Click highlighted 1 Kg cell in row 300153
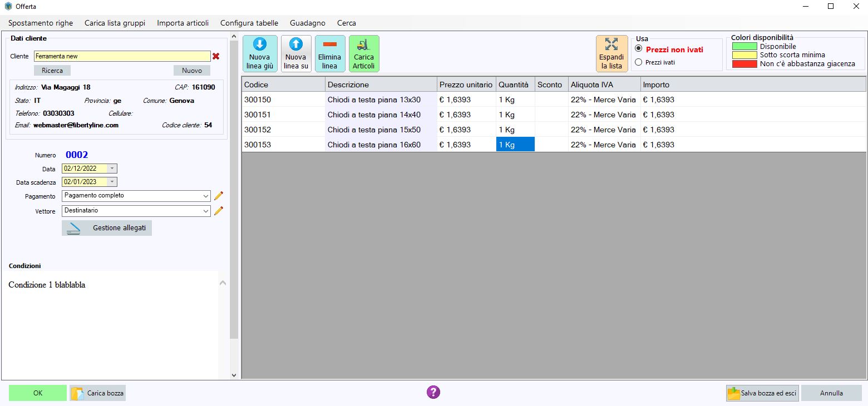 pyautogui.click(x=515, y=145)
